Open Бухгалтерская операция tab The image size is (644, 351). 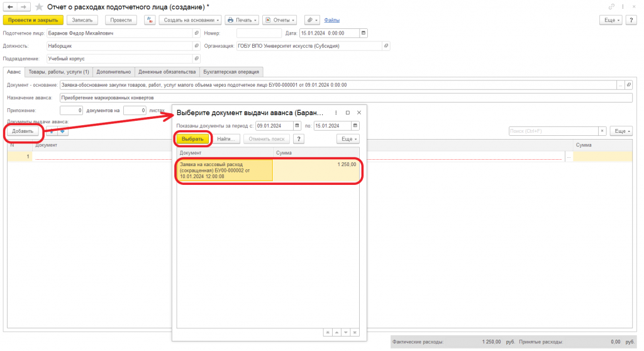231,72
